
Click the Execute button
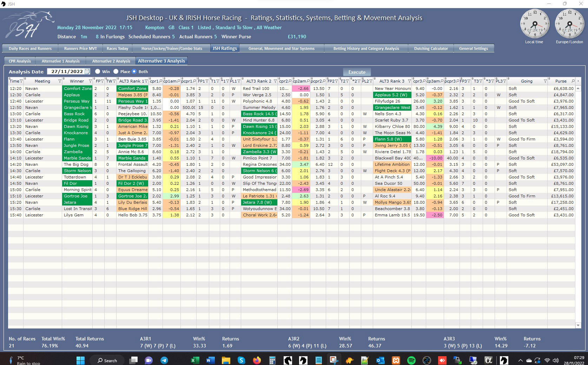357,72
